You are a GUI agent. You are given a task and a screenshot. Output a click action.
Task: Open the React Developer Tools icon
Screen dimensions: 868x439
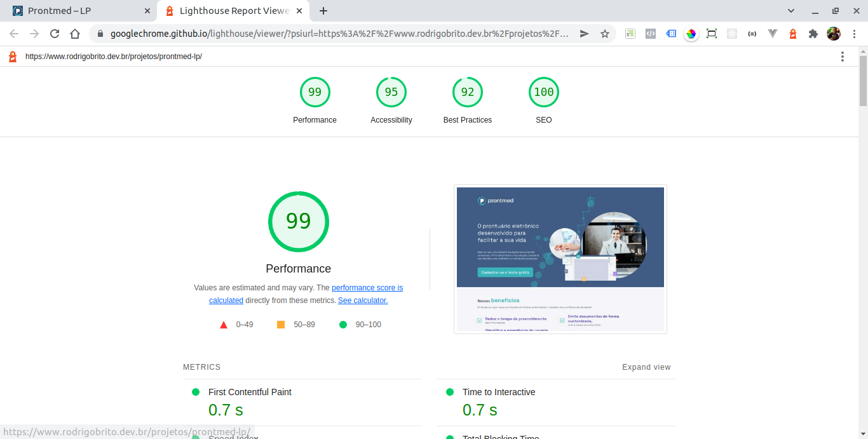731,33
